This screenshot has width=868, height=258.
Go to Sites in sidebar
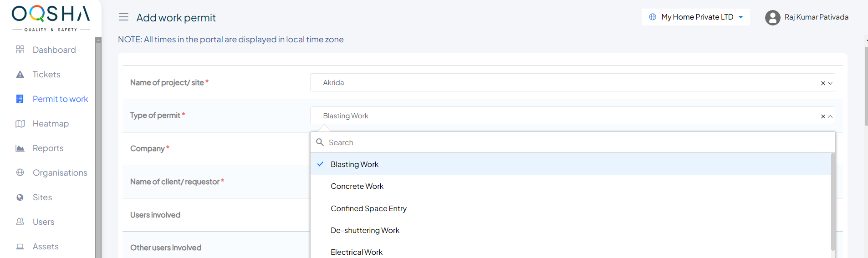click(x=42, y=197)
